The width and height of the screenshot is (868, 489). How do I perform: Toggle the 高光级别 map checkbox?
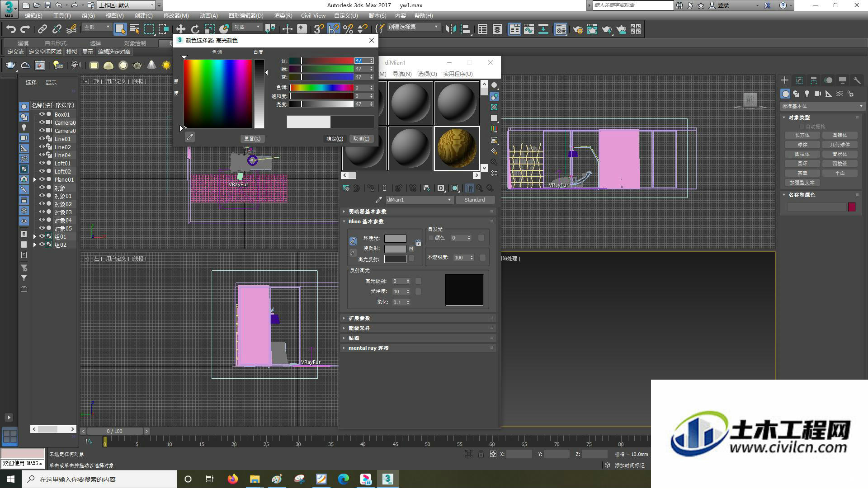pyautogui.click(x=418, y=281)
